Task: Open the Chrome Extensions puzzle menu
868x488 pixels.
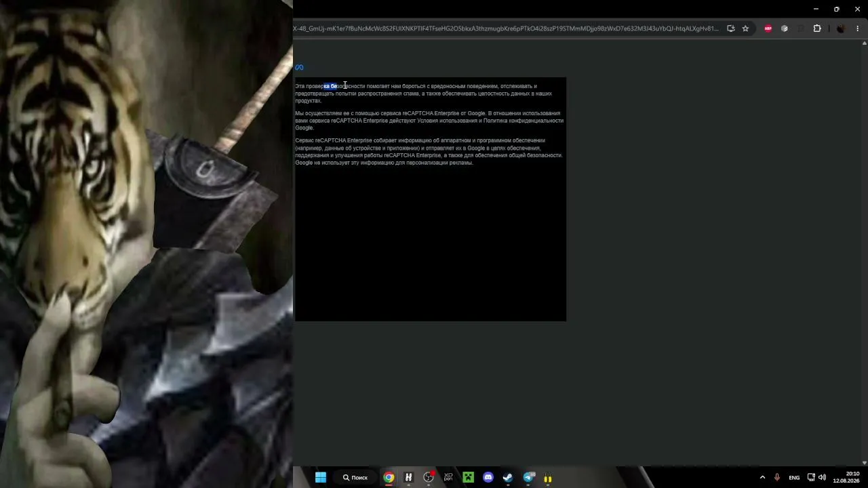Action: point(817,28)
